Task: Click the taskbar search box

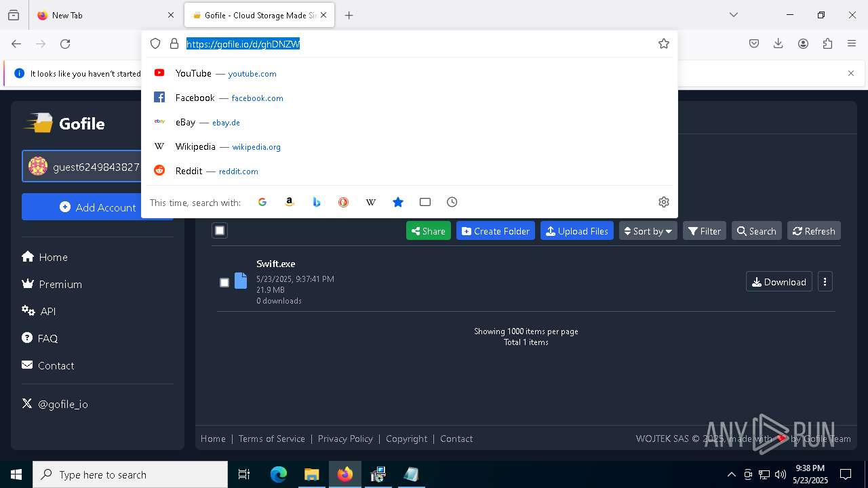Action: tap(130, 474)
